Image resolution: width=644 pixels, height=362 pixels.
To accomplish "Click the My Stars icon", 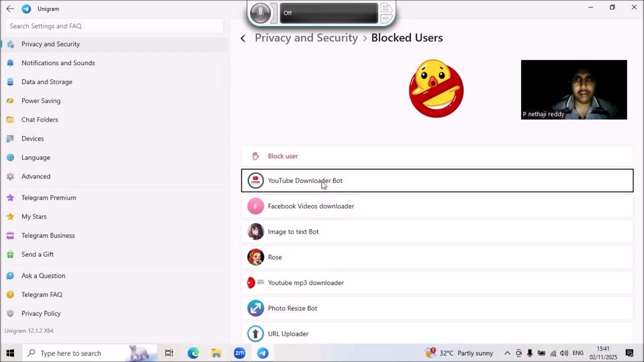I will click(x=10, y=217).
